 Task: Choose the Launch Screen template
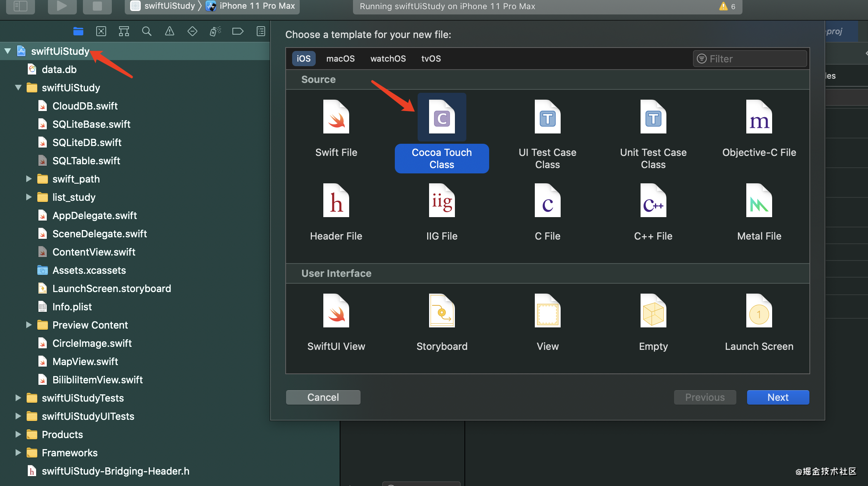pos(759,323)
